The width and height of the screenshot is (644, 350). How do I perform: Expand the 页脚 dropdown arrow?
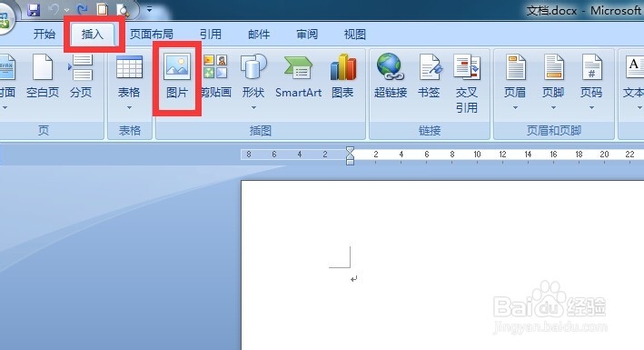click(x=553, y=108)
